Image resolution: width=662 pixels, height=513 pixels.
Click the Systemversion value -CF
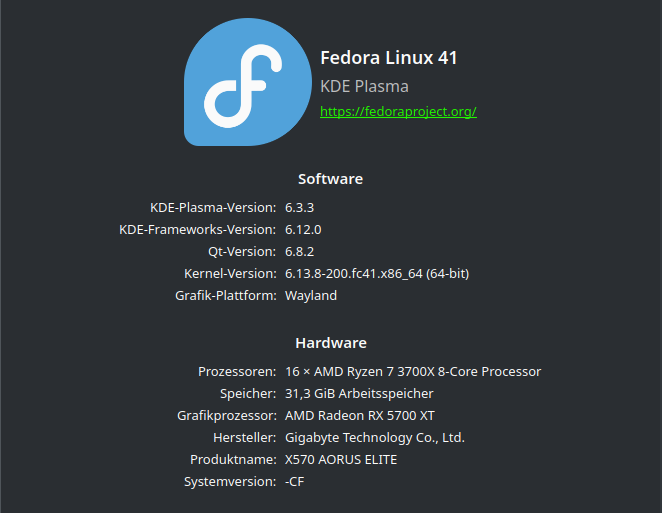(294, 481)
